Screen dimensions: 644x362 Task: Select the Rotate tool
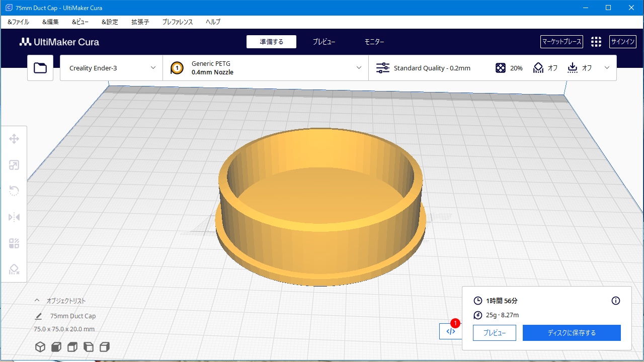click(14, 191)
